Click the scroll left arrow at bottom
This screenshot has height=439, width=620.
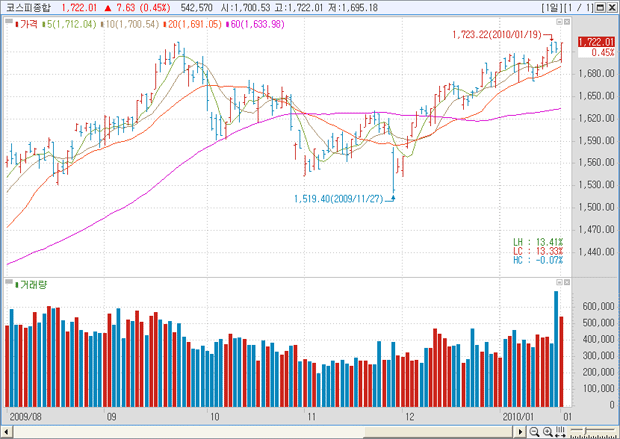pos(6,432)
